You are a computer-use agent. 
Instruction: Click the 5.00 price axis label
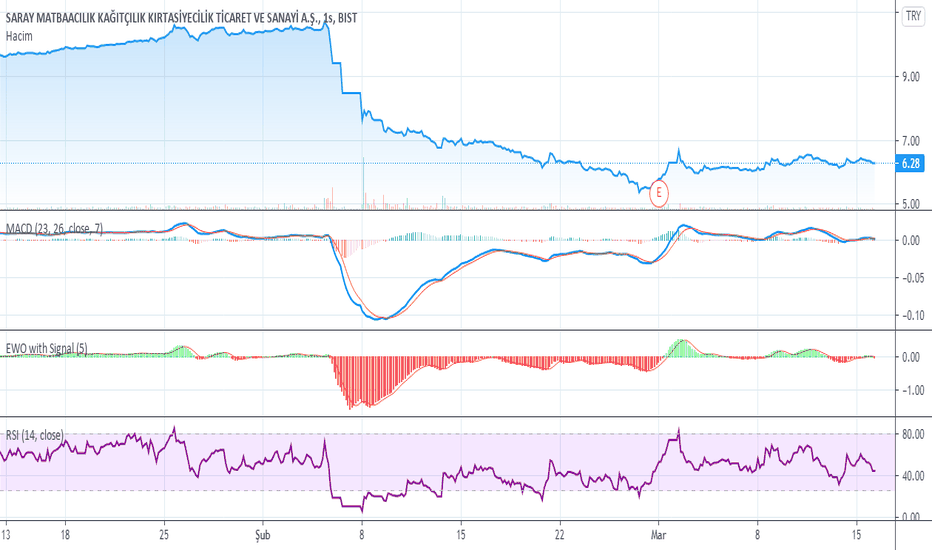(x=911, y=204)
